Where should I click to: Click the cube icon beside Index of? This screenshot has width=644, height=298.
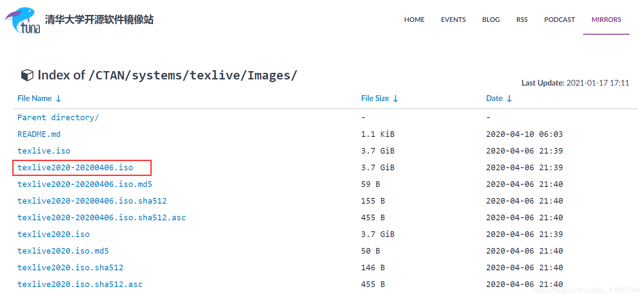click(x=27, y=75)
